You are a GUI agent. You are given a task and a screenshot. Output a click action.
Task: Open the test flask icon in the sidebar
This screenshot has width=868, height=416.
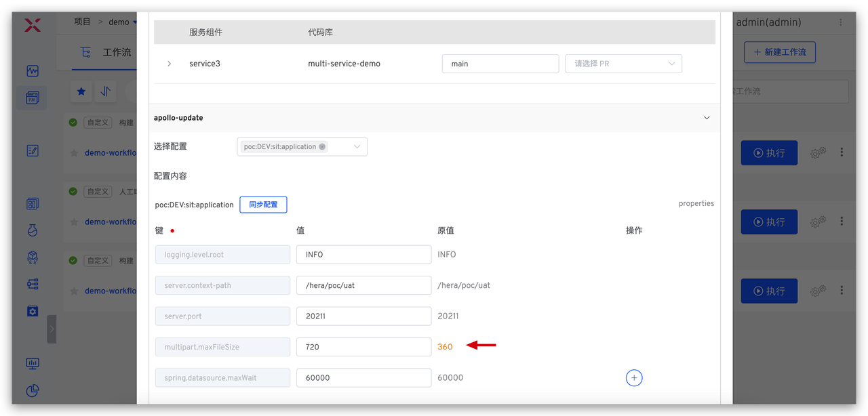[x=33, y=230]
